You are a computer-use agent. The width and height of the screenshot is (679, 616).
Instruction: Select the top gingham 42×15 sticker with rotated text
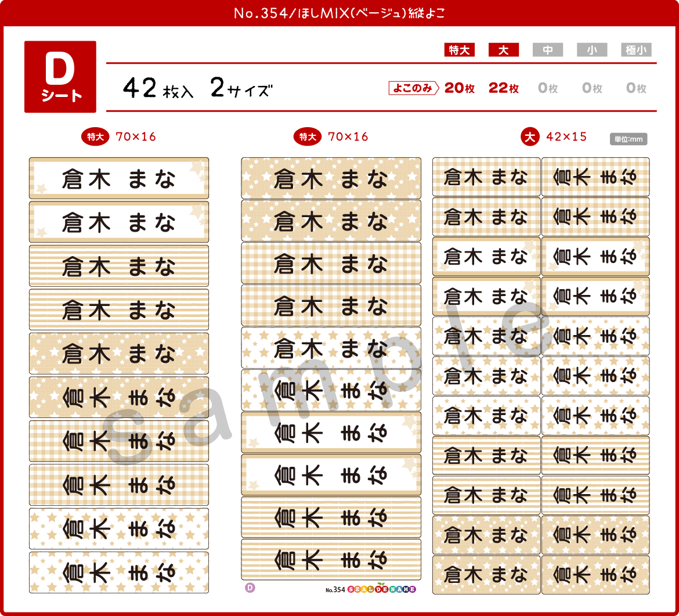(595, 177)
